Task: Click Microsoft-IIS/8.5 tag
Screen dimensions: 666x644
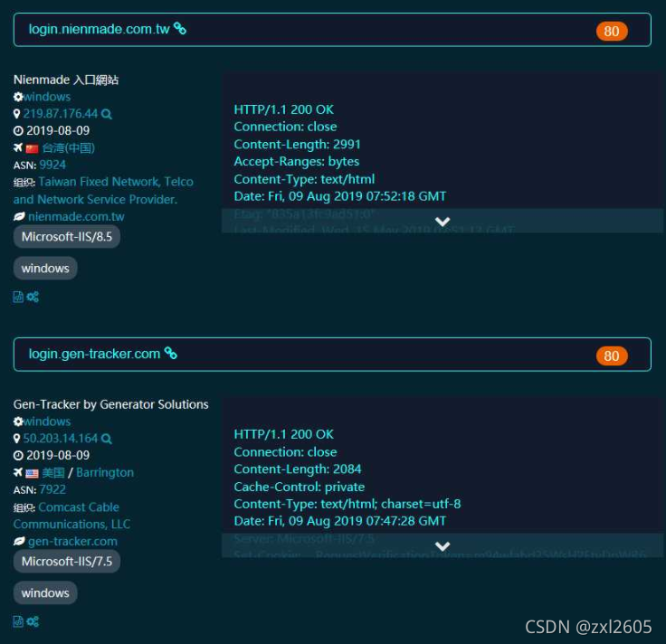Action: tap(67, 236)
